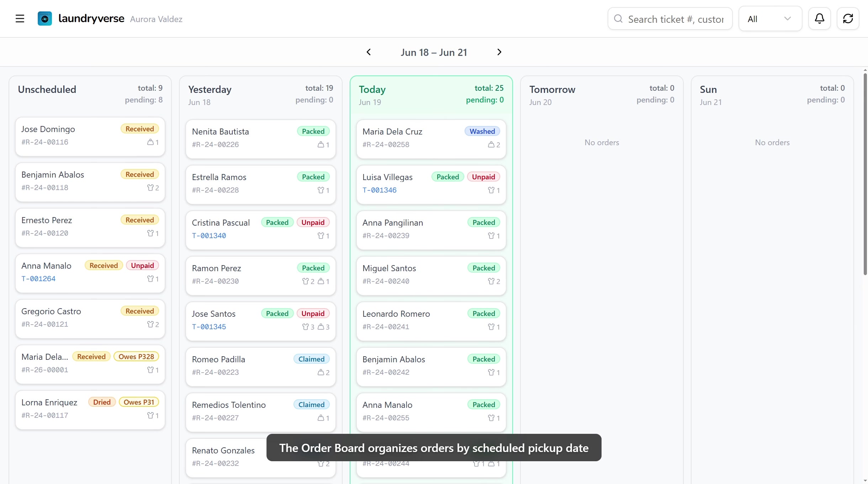Go to next date range
Screen dimensions: 868x484
pos(499,52)
